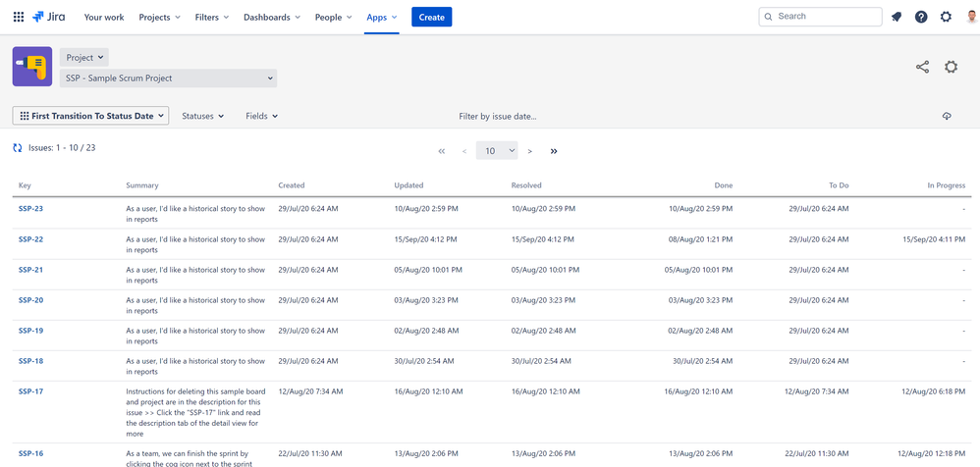Click the Summary column header
Screen dimensions: 980x467
pyautogui.click(x=141, y=185)
